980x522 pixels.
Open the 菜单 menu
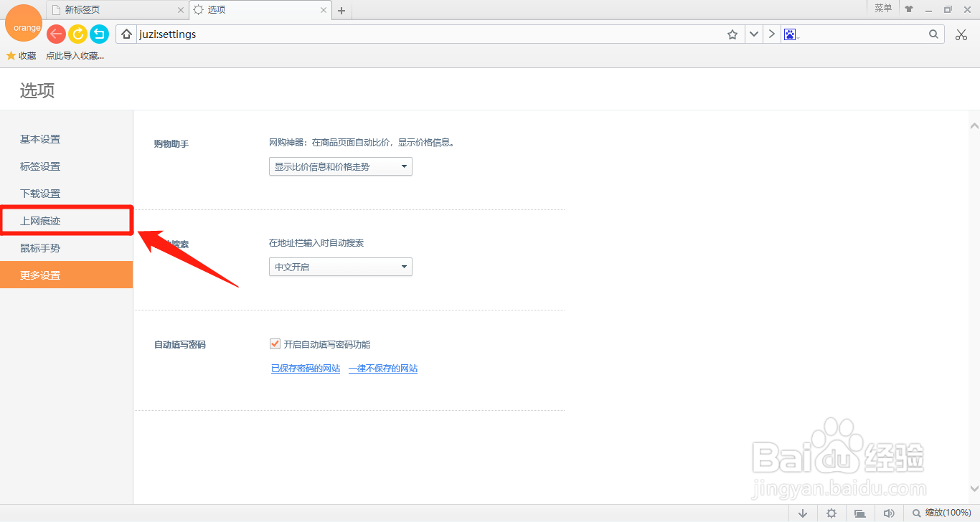pyautogui.click(x=883, y=8)
